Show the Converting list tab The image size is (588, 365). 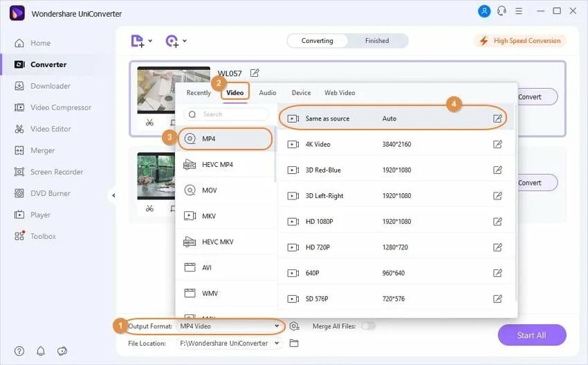point(318,41)
